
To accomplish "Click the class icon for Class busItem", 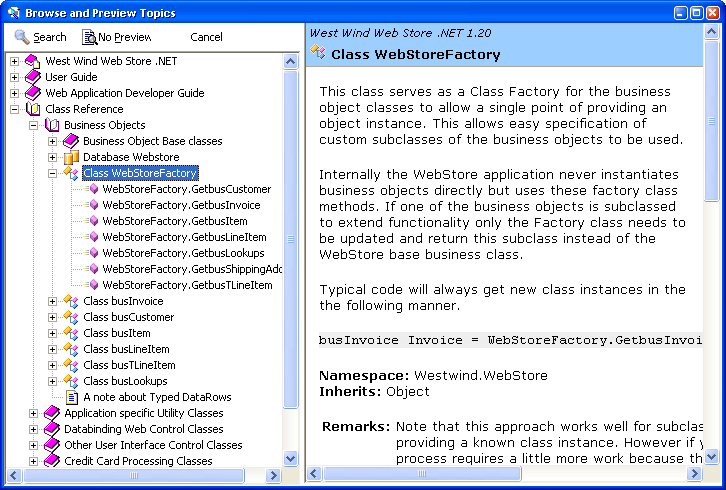I will pos(71,333).
